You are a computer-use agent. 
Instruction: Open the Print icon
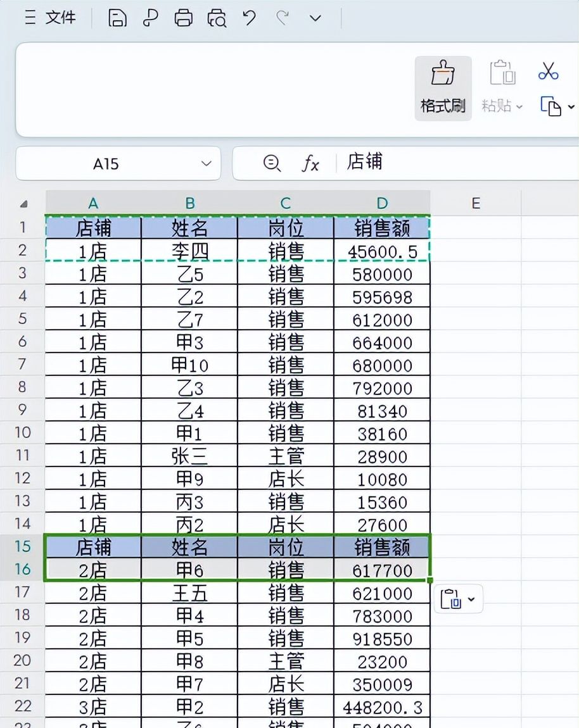(184, 19)
